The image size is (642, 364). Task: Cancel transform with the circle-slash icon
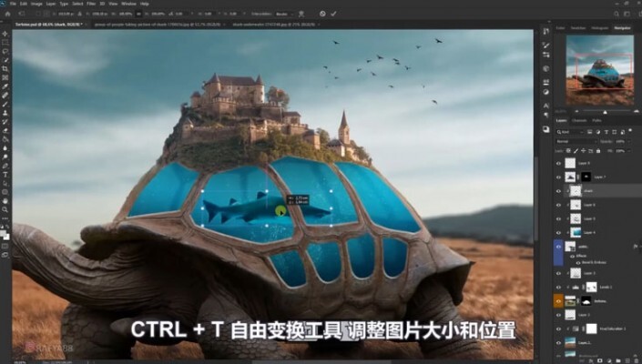pyautogui.click(x=322, y=14)
